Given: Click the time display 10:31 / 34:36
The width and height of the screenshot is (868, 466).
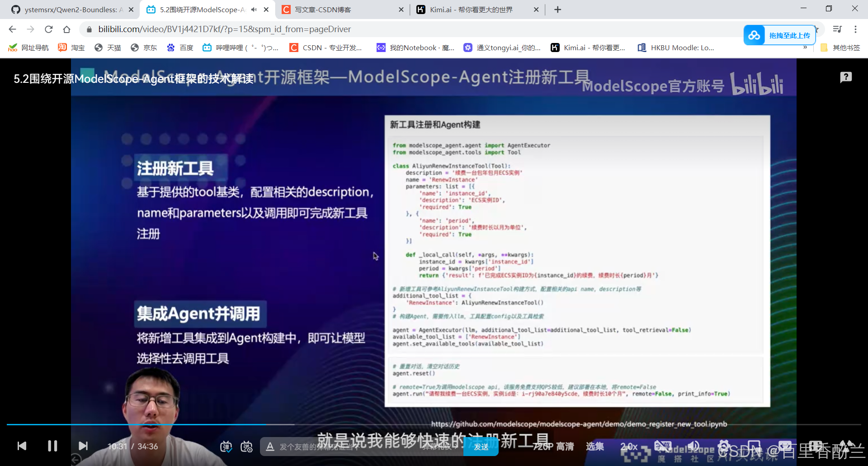Looking at the screenshot, I should 133,447.
